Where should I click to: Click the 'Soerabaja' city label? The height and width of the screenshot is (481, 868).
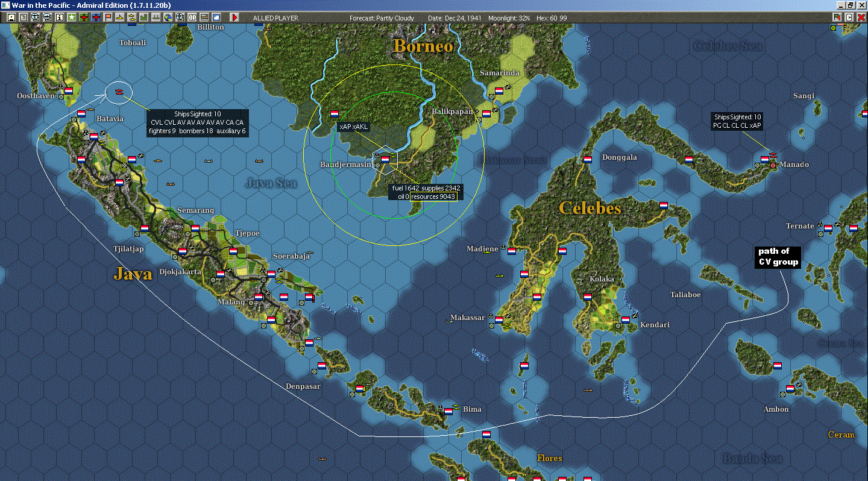tap(291, 256)
